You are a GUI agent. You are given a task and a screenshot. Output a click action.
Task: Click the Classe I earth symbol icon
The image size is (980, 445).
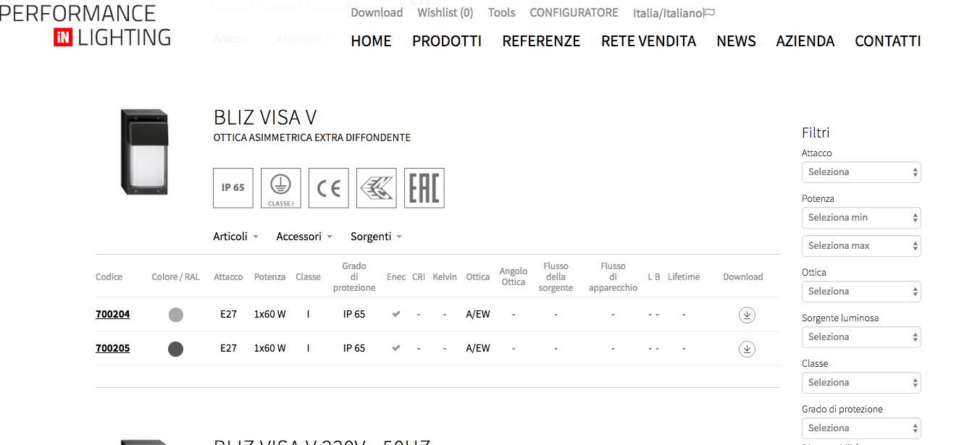pyautogui.click(x=280, y=188)
